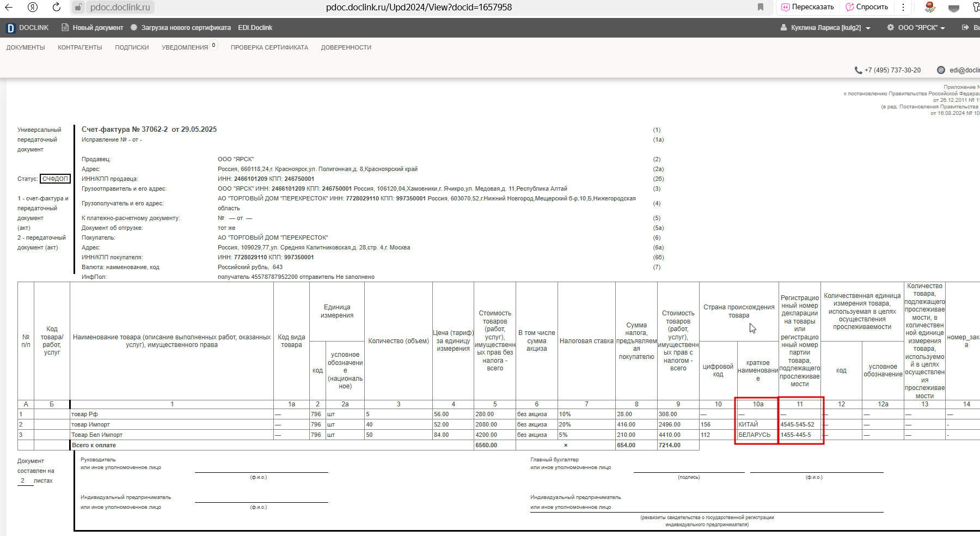Open Новый документ link
The width and height of the screenshot is (980, 536).
coord(98,28)
